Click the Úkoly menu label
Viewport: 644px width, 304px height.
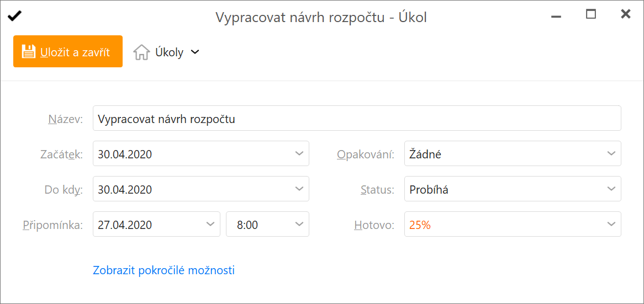coord(169,52)
